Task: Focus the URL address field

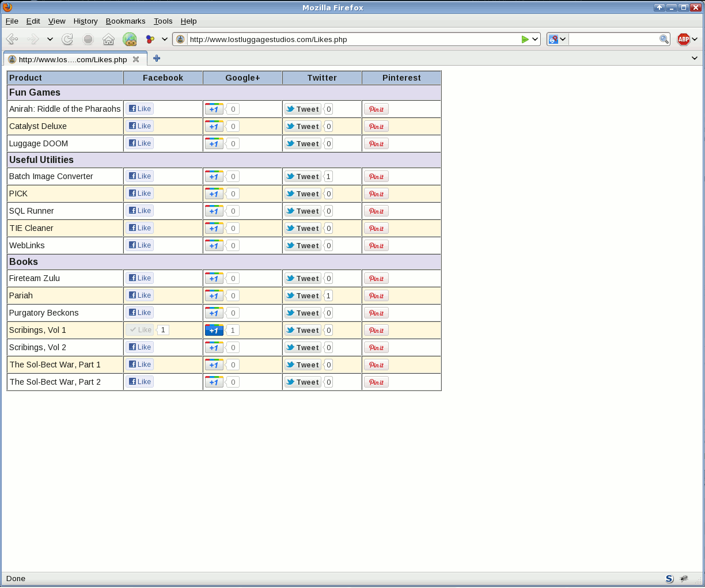Action: coord(354,39)
